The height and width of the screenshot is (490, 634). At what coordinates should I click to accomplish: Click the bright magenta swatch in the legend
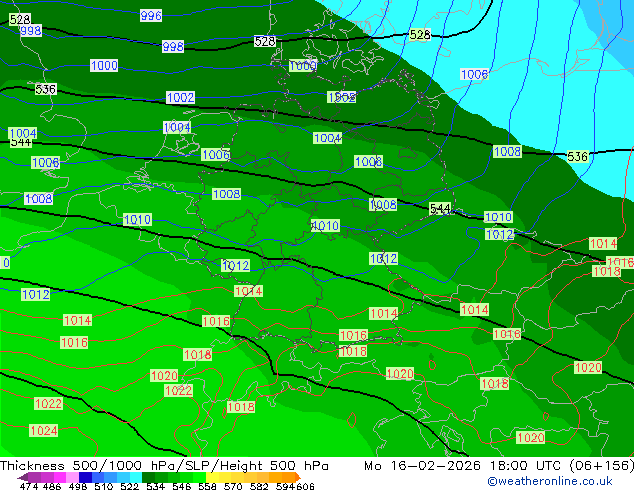(60, 477)
